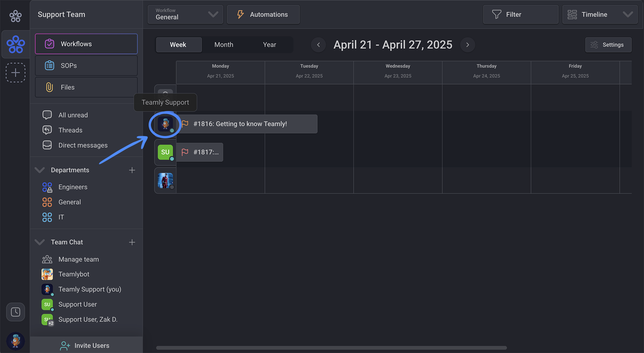
Task: Open SOPs in the sidebar
Action: (86, 66)
